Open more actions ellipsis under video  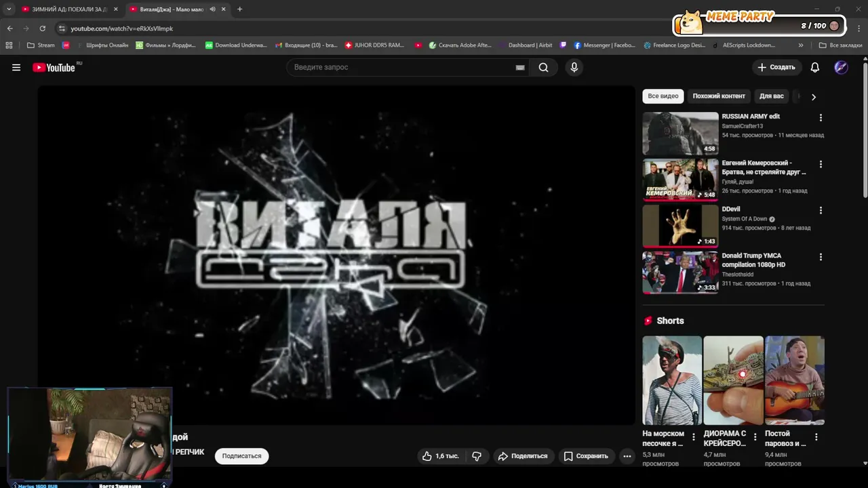point(627,456)
